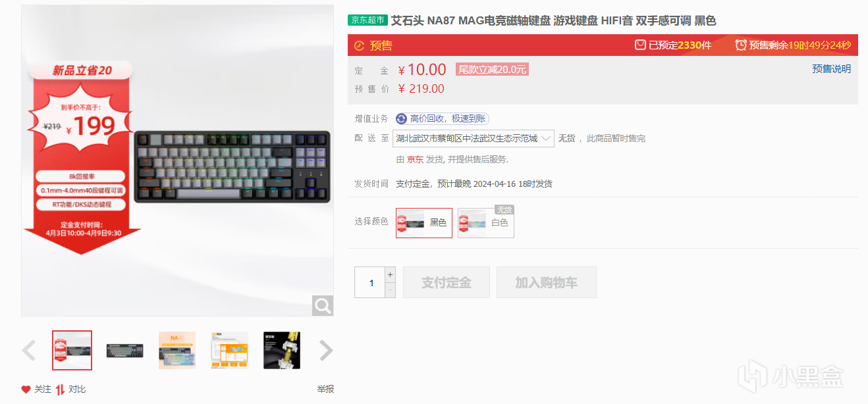
Task: Select the magnetic switch close-up thumbnail
Action: click(282, 351)
